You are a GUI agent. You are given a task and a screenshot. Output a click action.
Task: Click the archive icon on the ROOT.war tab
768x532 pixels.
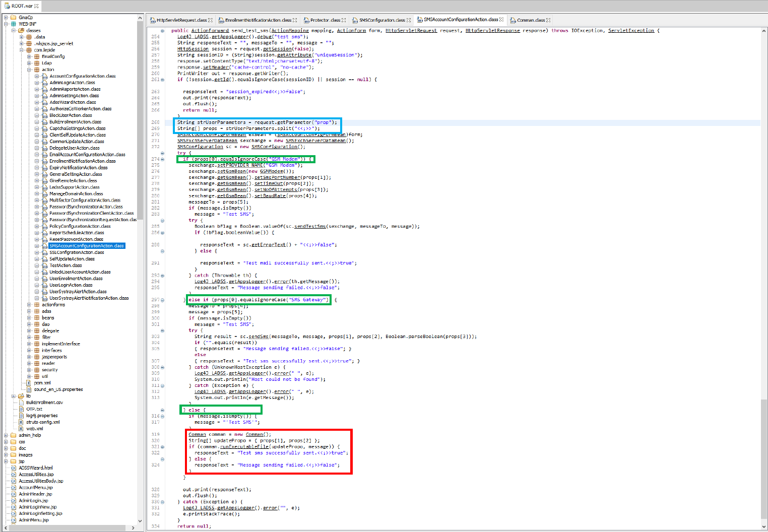tap(7, 6)
